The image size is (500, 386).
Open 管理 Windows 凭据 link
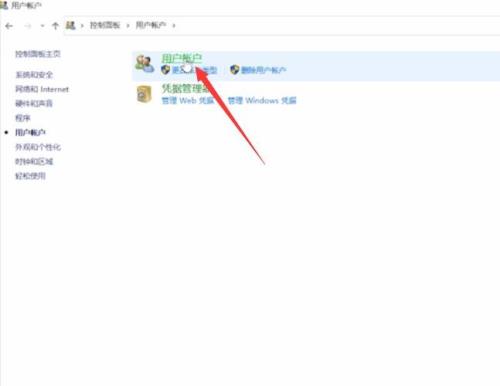(x=262, y=100)
